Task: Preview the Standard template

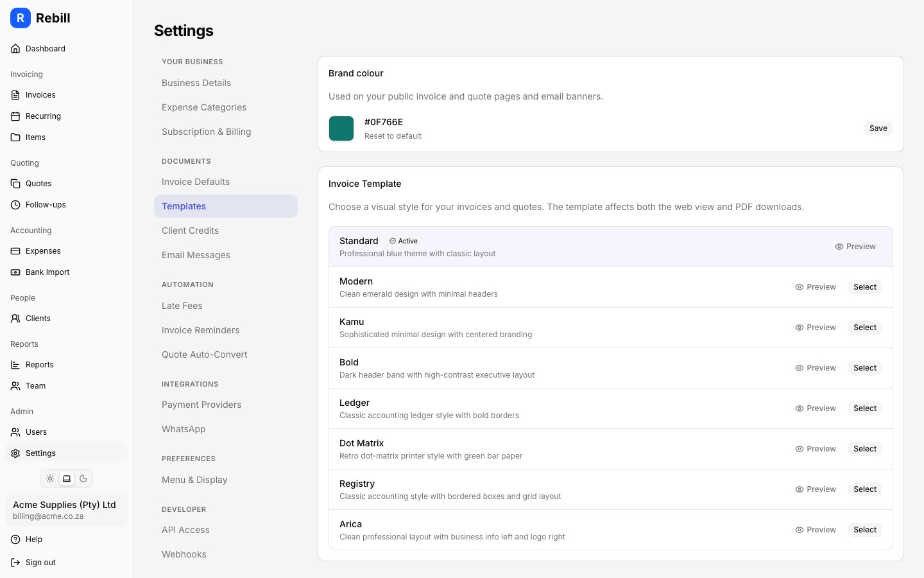Action: click(855, 247)
